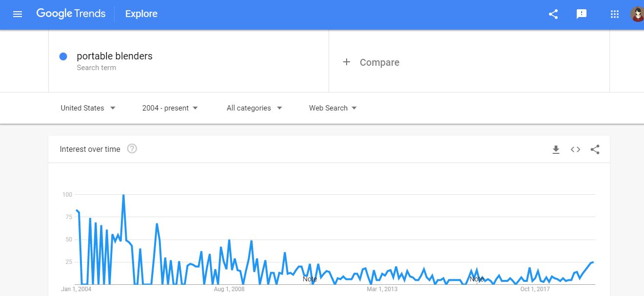Open the hamburger main menu
Viewport: 644px width, 296px height.
click(x=18, y=14)
